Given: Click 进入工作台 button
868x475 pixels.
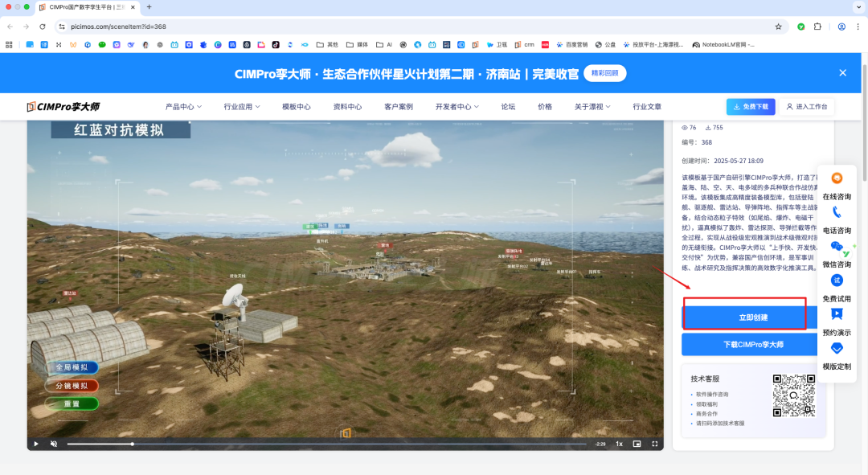Looking at the screenshot, I should point(807,106).
